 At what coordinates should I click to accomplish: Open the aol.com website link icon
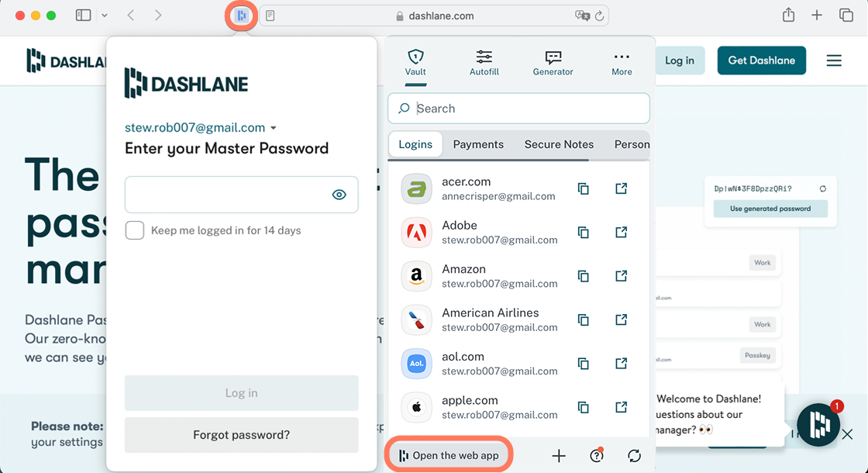coord(621,364)
